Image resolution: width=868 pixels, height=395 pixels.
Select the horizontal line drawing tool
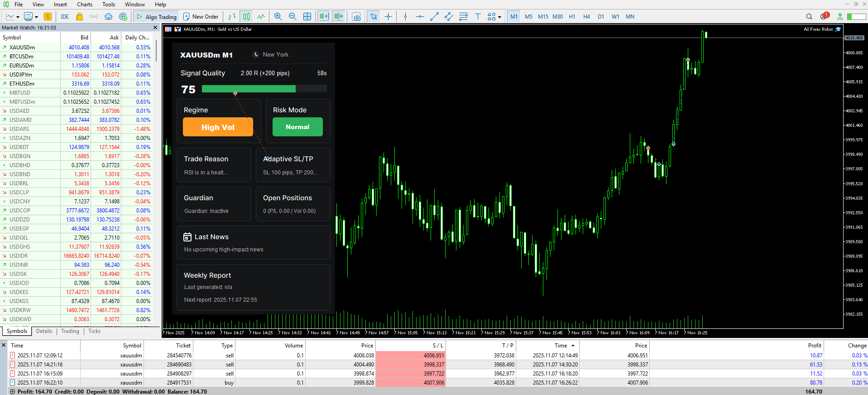tap(420, 17)
